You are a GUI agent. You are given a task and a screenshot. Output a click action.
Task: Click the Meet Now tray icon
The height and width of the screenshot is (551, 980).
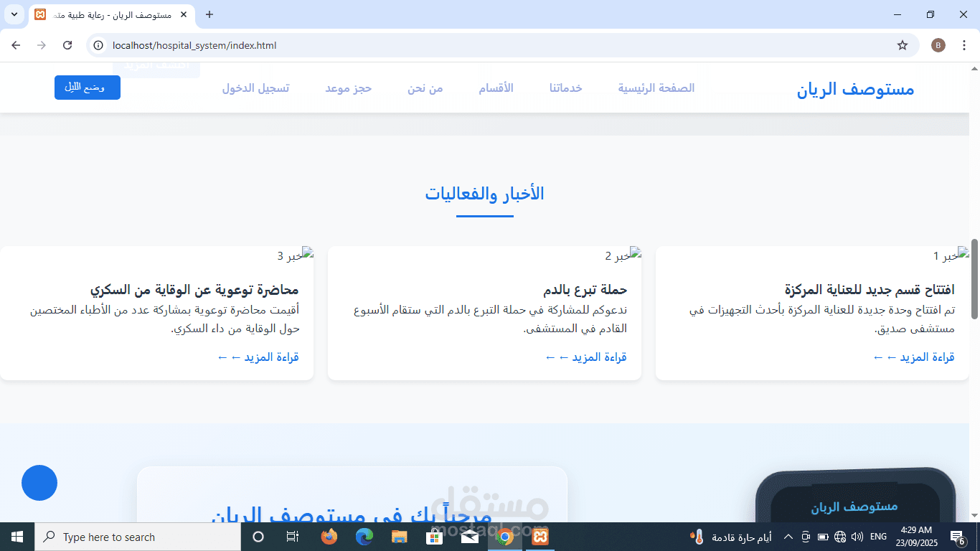pyautogui.click(x=806, y=537)
